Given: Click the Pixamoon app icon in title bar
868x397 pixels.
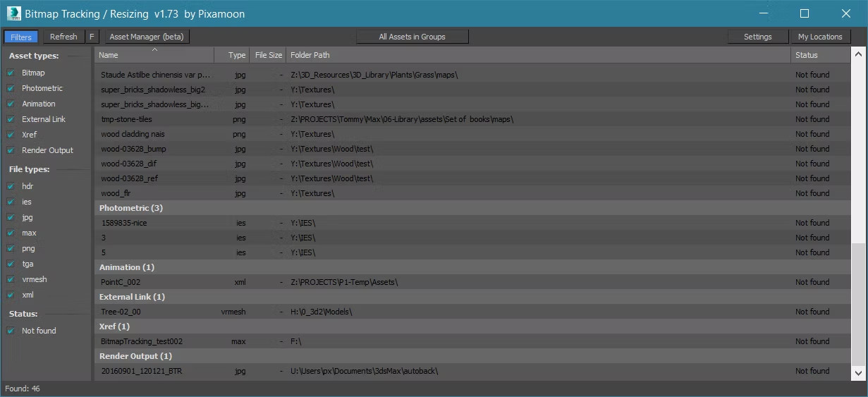Looking at the screenshot, I should coord(13,13).
